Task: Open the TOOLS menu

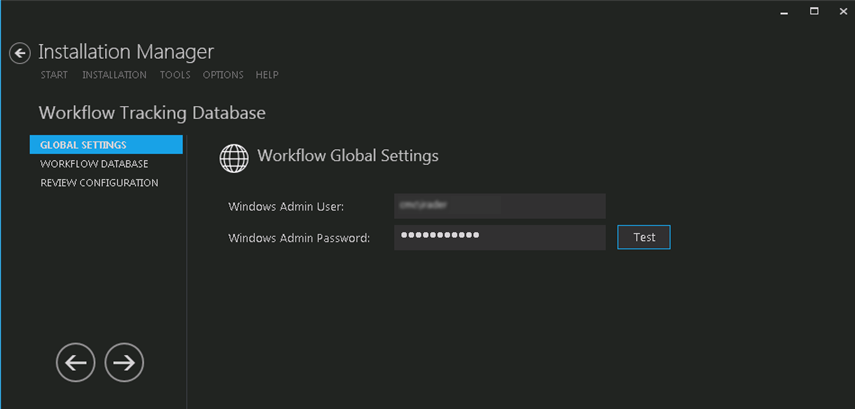Action: 175,75
